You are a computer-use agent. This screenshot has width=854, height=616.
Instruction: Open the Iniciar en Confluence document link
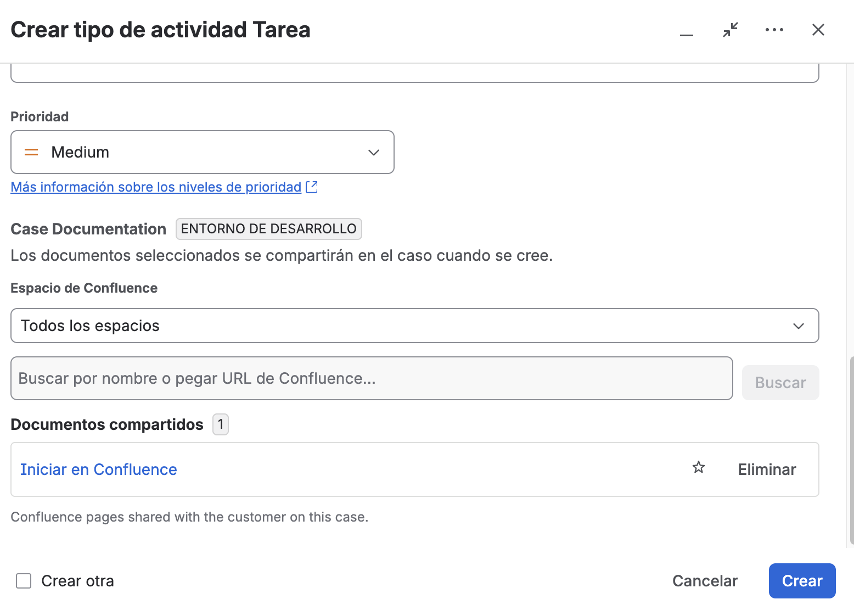click(99, 469)
